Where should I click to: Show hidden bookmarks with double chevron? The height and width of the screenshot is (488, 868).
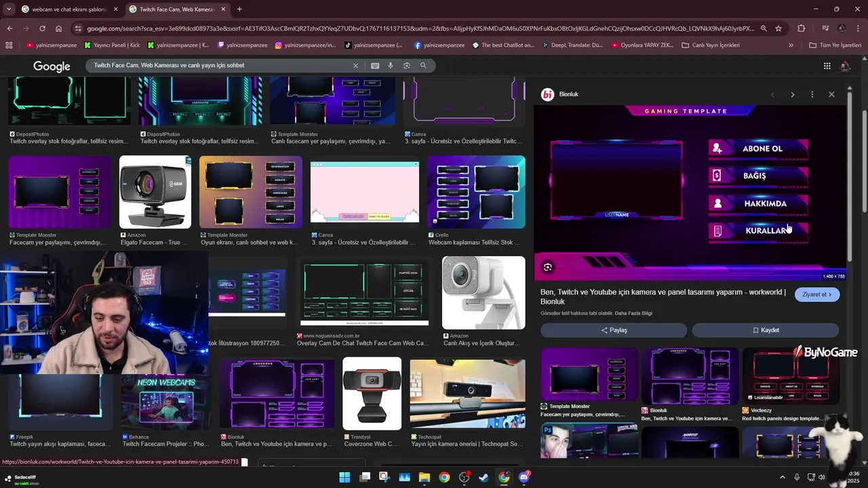pos(791,45)
